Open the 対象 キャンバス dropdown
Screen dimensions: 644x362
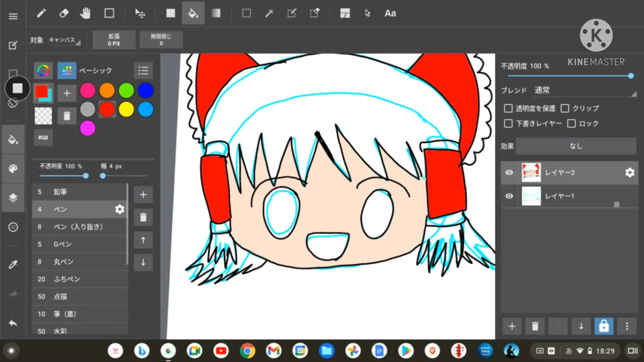point(64,40)
